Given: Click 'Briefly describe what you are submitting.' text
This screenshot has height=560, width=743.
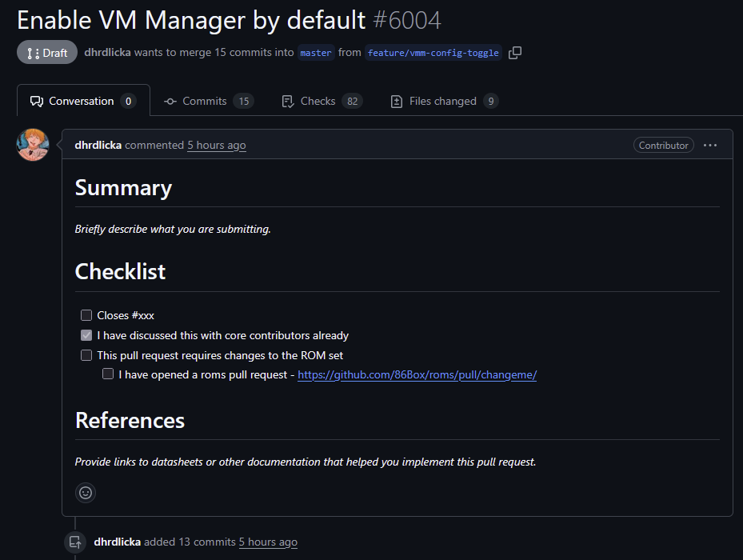Looking at the screenshot, I should (173, 229).
